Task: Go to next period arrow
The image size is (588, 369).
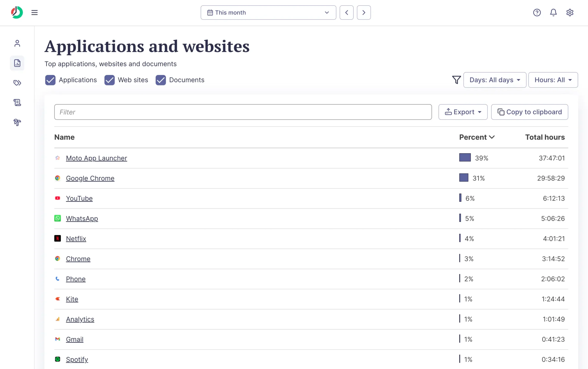Action: click(x=364, y=12)
